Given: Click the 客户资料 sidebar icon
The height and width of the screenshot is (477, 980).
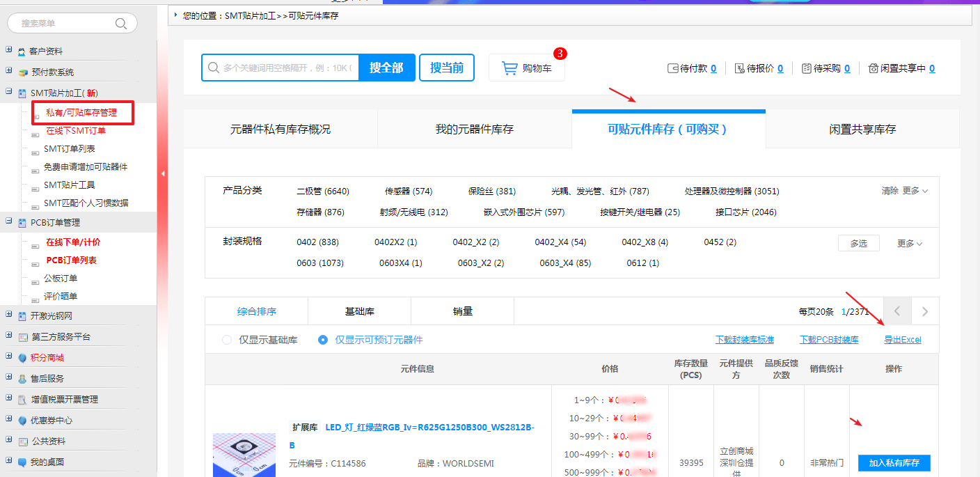Looking at the screenshot, I should pos(22,52).
